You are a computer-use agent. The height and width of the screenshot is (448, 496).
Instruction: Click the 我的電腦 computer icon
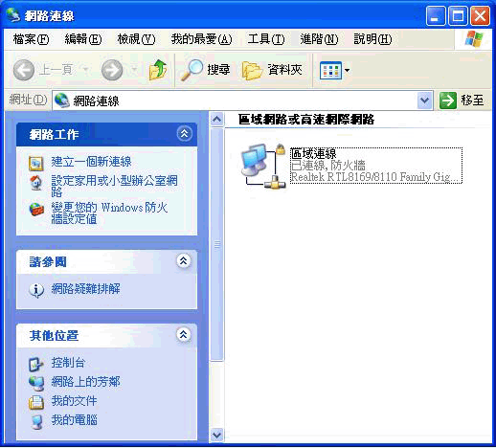click(36, 421)
